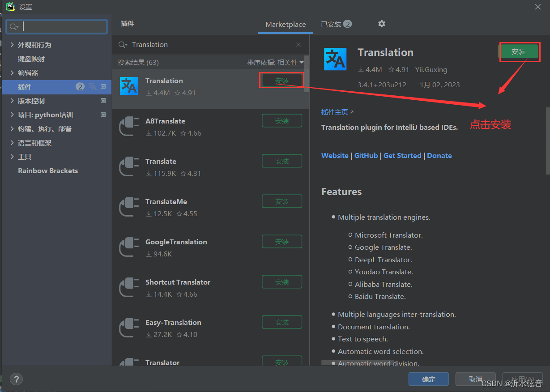Expand the 语言和框架 tree node
The image size is (550, 392).
pos(12,143)
